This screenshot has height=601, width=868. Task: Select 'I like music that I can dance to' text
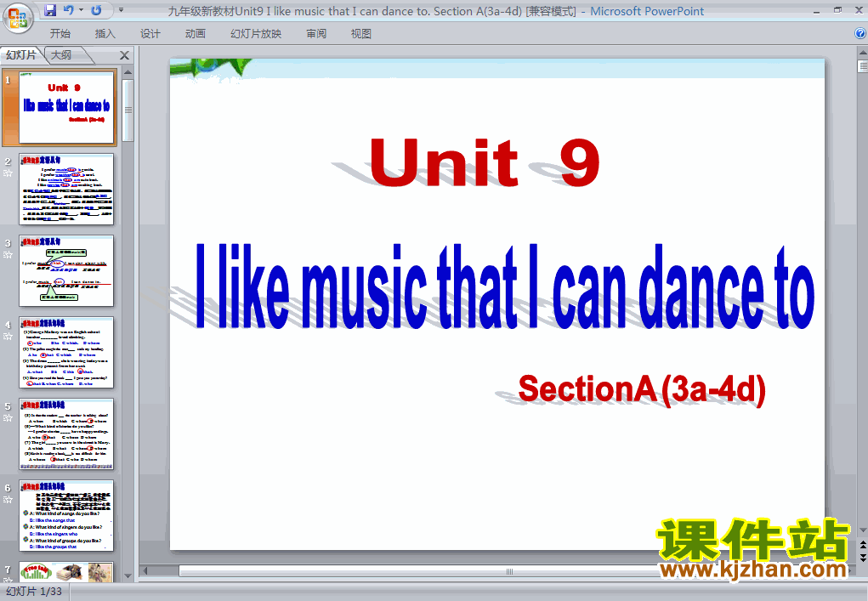coord(505,286)
